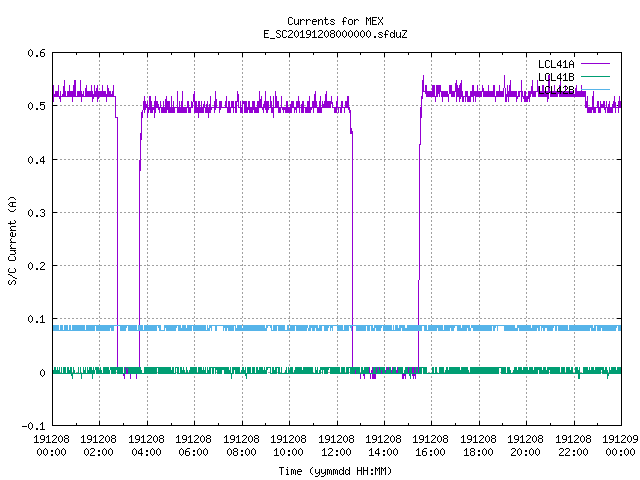Click the blue LCL42B legend line sample
Screen dimensions: 640x480
[x=595, y=89]
